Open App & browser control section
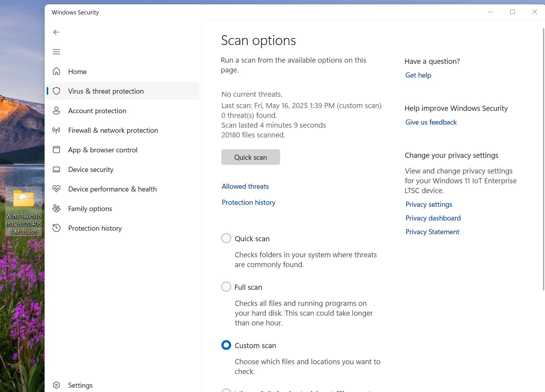 pyautogui.click(x=123, y=150)
